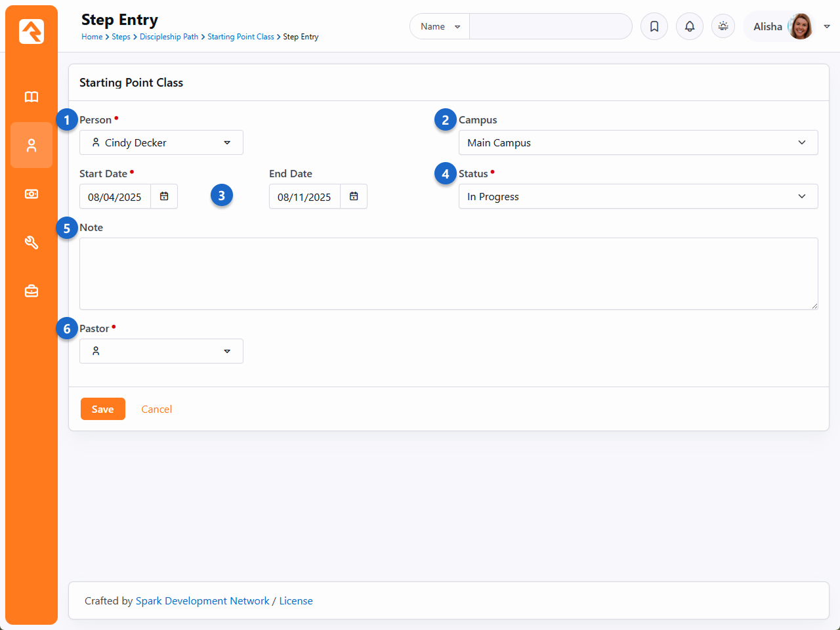
Task: Open the briefcase admin icon in the sidebar
Action: pyautogui.click(x=31, y=291)
